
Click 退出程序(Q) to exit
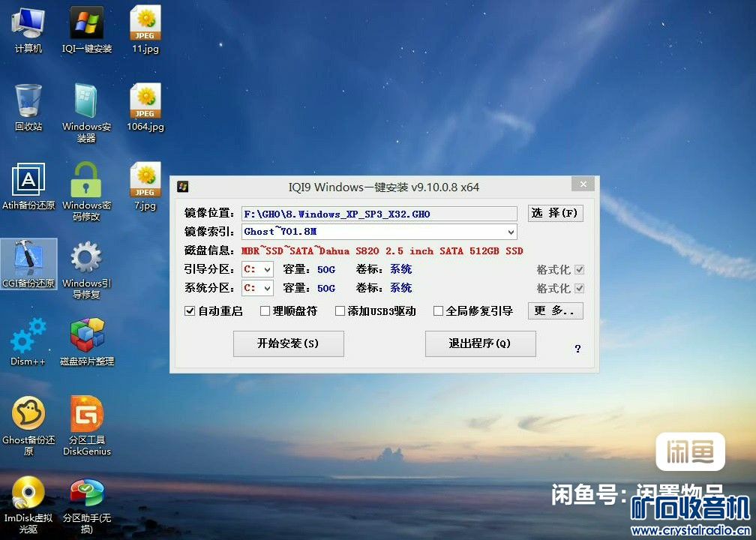(480, 343)
